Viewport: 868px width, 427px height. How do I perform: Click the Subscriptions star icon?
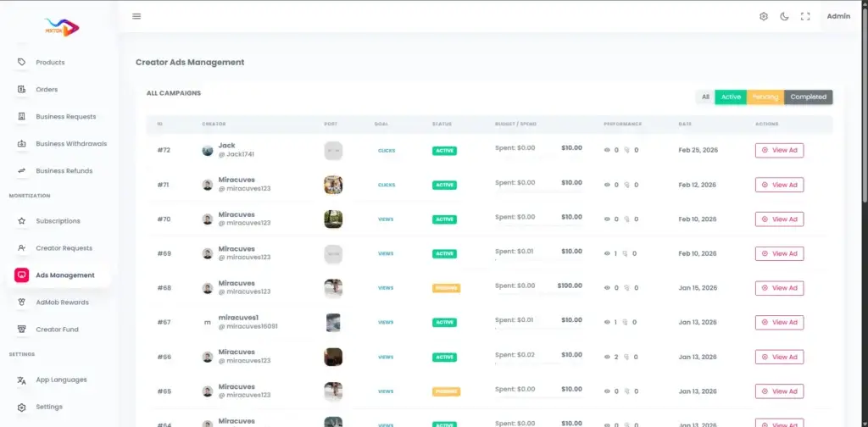click(21, 220)
